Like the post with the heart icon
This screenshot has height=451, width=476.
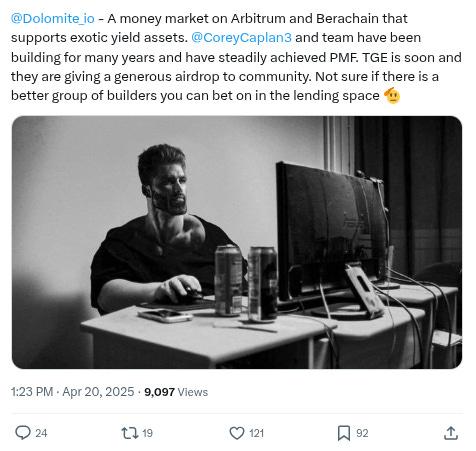(x=237, y=433)
